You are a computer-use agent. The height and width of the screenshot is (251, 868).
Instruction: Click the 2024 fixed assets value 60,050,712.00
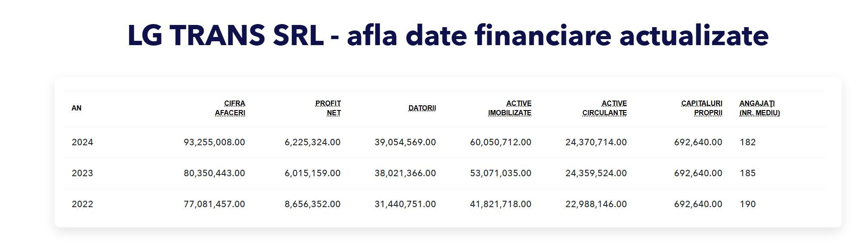coord(501,142)
